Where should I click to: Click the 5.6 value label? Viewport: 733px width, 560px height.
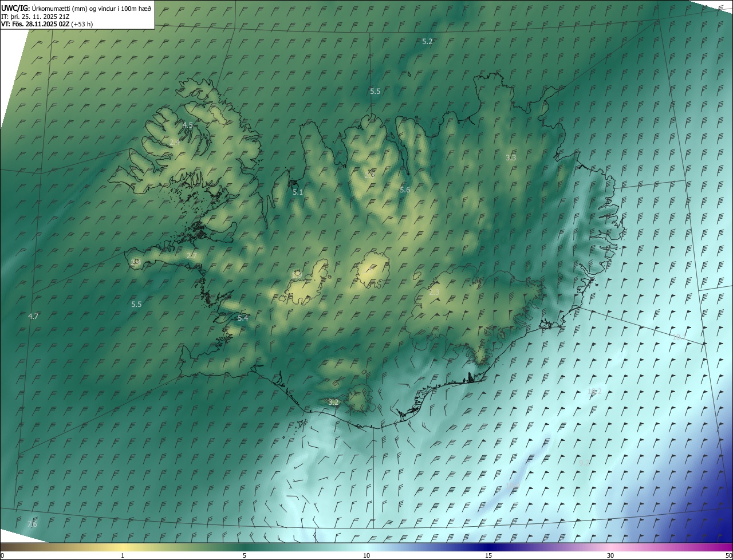point(405,190)
